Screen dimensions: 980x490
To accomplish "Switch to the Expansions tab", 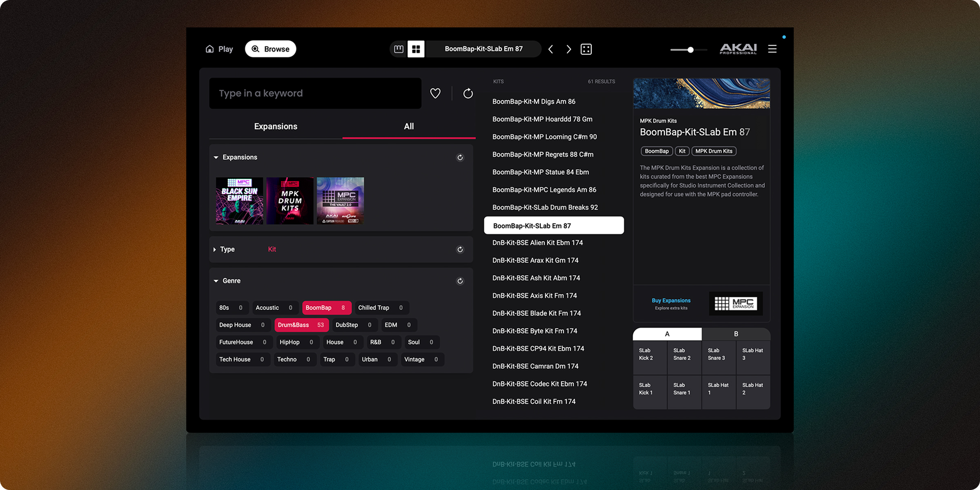I will 276,127.
